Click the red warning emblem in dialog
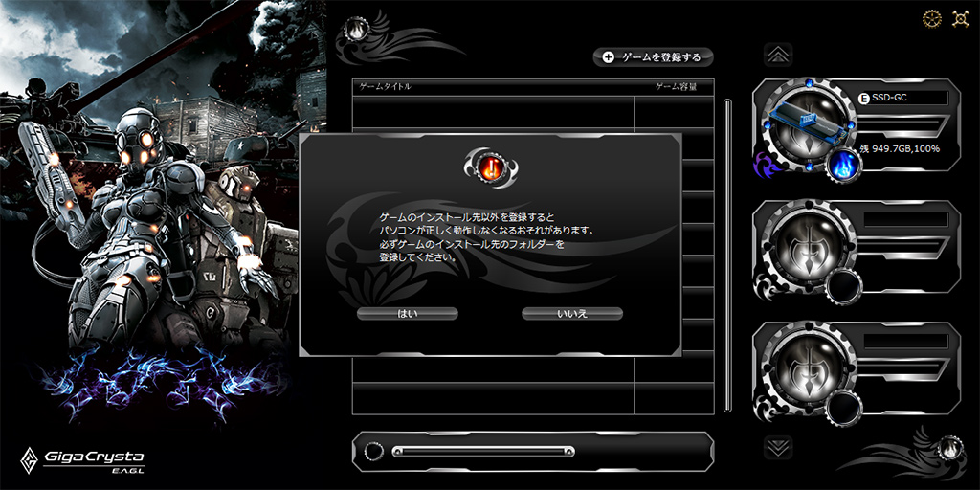The width and height of the screenshot is (980, 490). point(491,167)
